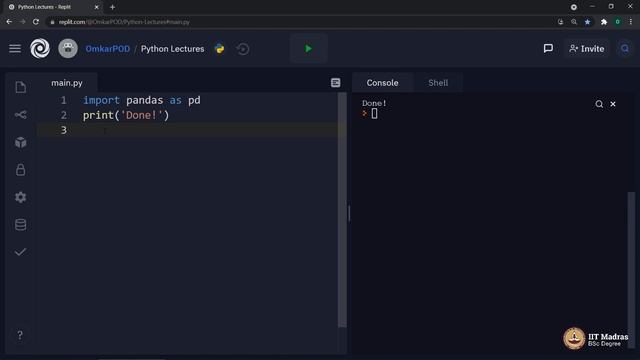Toggle the editor layout panel icon

pyautogui.click(x=336, y=83)
